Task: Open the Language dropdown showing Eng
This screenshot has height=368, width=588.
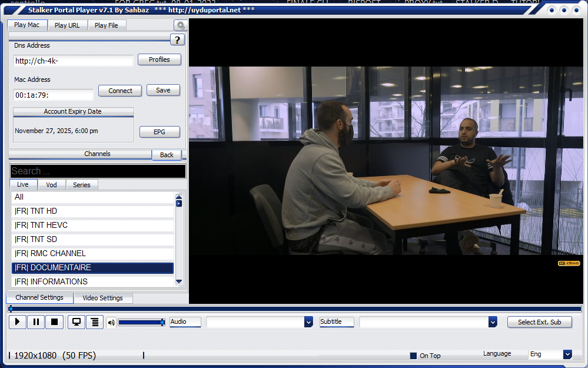Action: [567, 354]
